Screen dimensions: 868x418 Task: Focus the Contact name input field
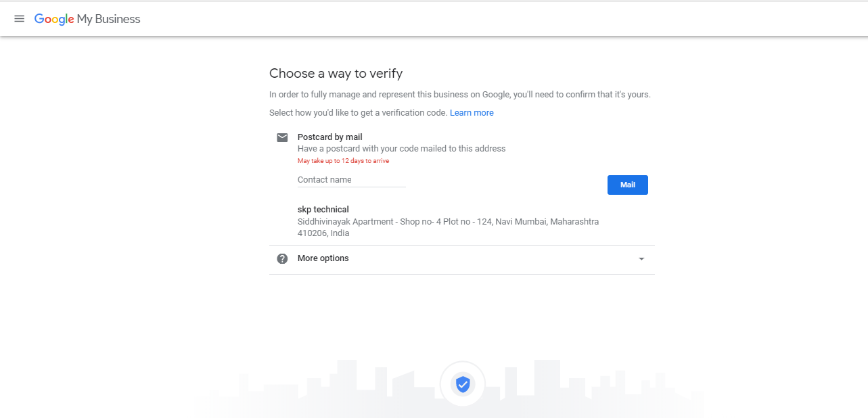(x=351, y=180)
